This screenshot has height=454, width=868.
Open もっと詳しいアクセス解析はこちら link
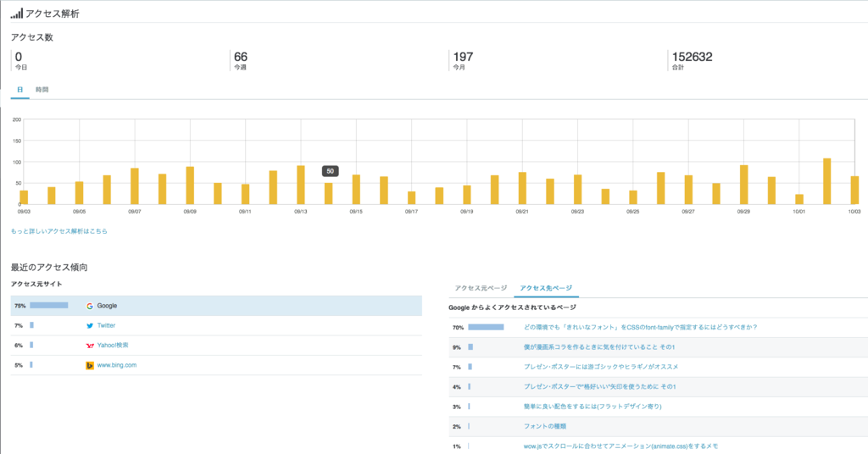pyautogui.click(x=59, y=231)
